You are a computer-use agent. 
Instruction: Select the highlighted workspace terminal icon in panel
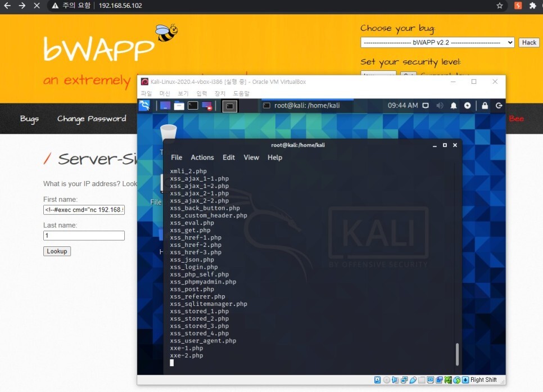click(229, 106)
